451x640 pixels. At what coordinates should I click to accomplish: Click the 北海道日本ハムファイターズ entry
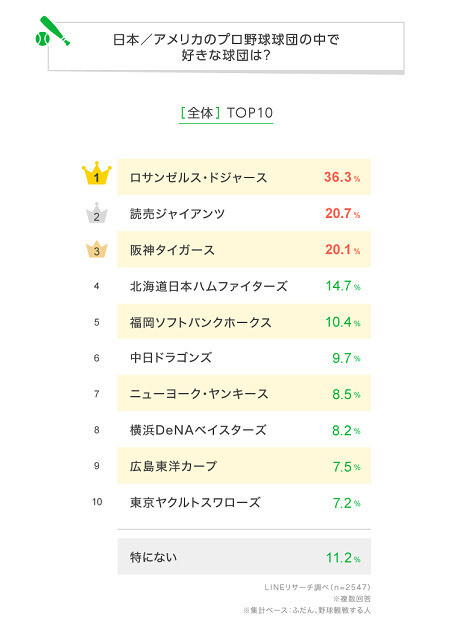[x=209, y=286]
